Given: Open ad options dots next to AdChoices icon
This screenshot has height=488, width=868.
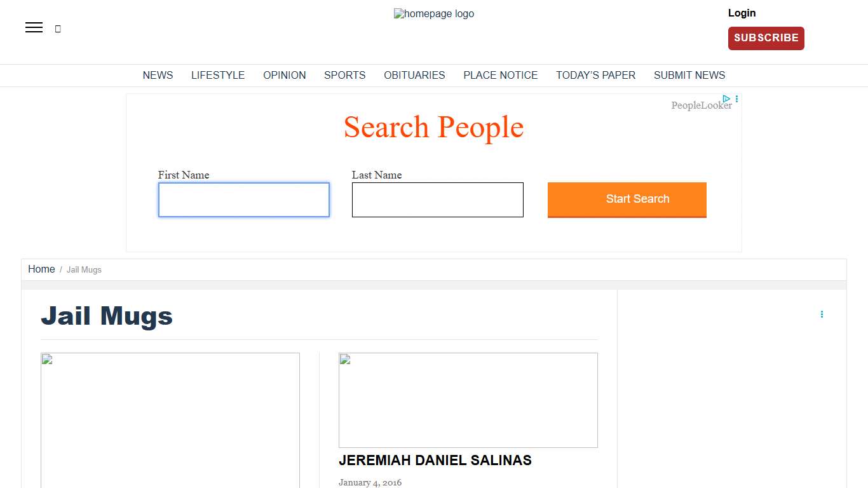Looking at the screenshot, I should (x=736, y=98).
